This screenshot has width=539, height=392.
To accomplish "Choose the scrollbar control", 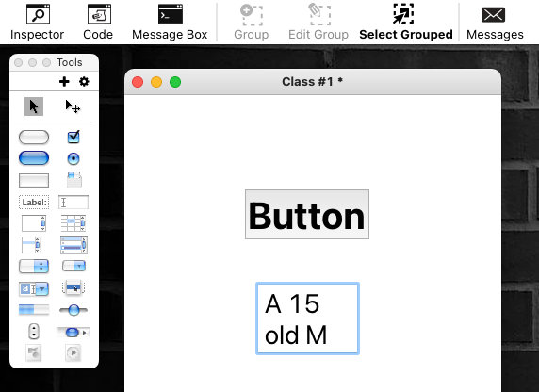I will [x=73, y=333].
